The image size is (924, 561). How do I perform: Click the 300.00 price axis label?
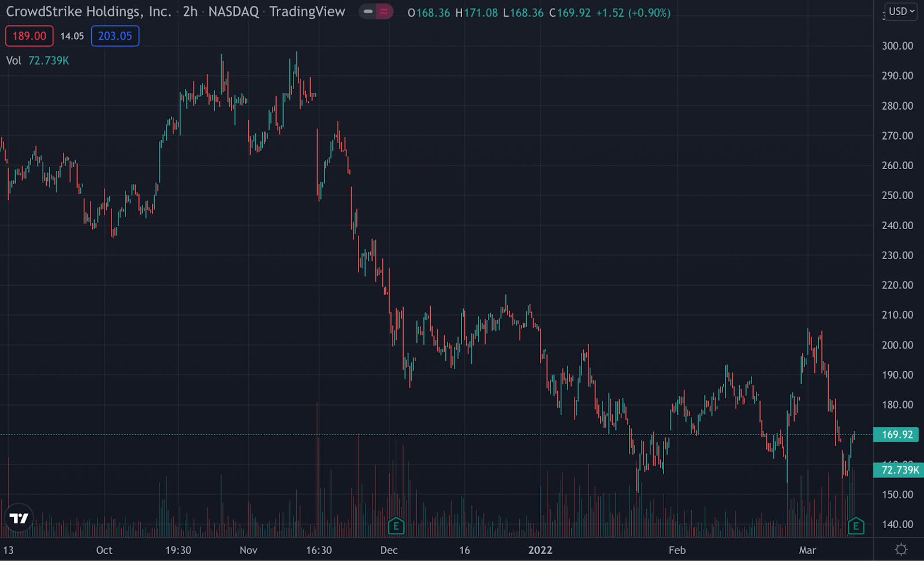tap(897, 46)
